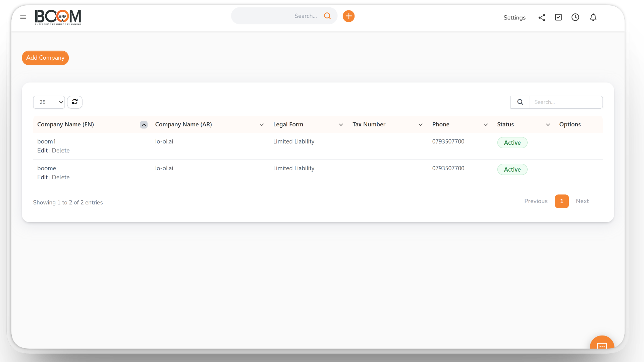
Task: Open the hamburger menu icon
Action: (x=23, y=17)
